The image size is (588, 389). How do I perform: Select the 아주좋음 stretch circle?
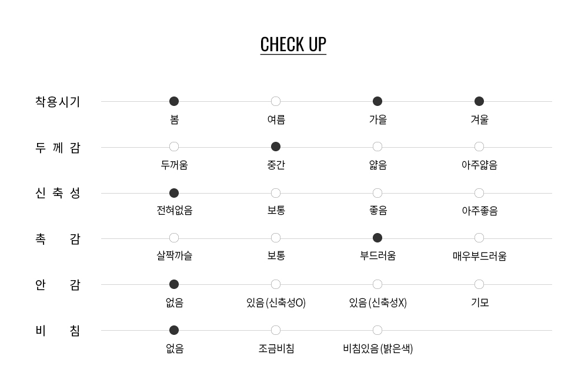pos(479,193)
